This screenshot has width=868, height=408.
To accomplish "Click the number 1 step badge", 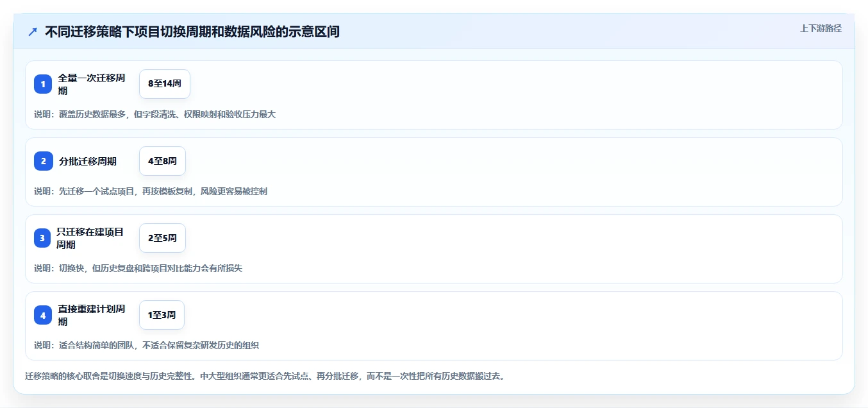I will tap(43, 84).
